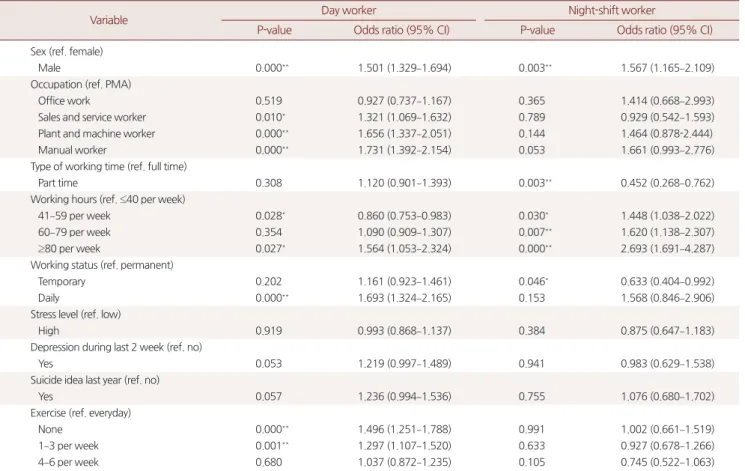Click 'Plant and machine worker' row label
745x471 pixels.
[96, 134]
